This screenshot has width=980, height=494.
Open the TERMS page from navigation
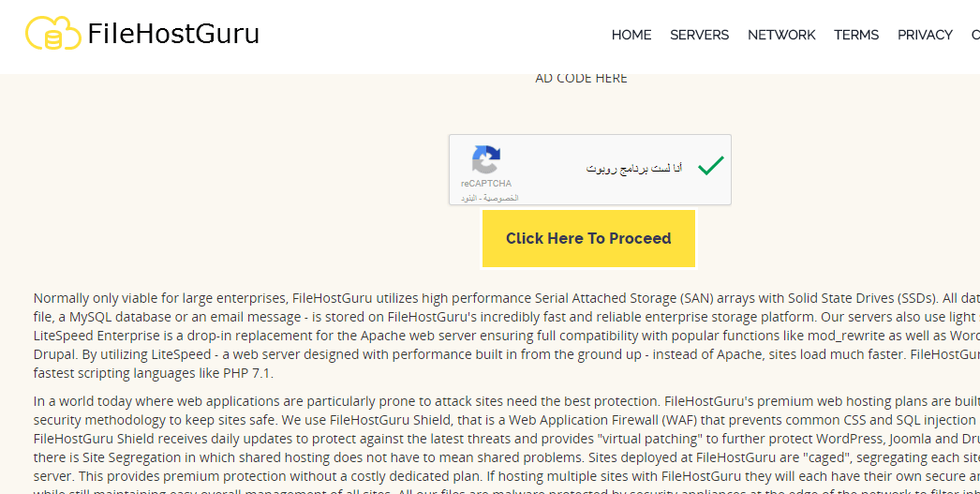[x=856, y=35]
